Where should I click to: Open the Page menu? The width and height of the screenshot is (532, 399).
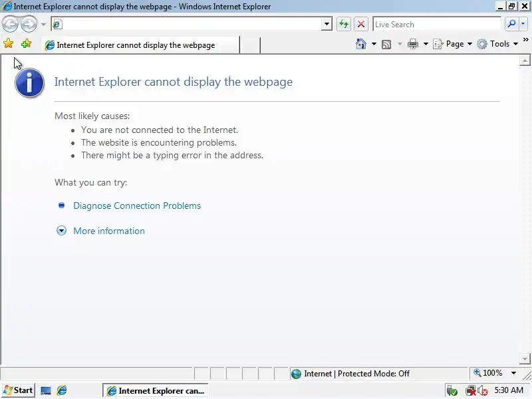tap(453, 44)
